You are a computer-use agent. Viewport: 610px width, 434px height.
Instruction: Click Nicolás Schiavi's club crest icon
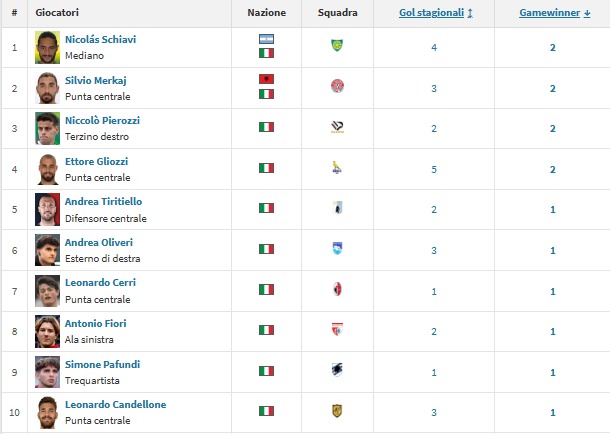click(x=337, y=46)
